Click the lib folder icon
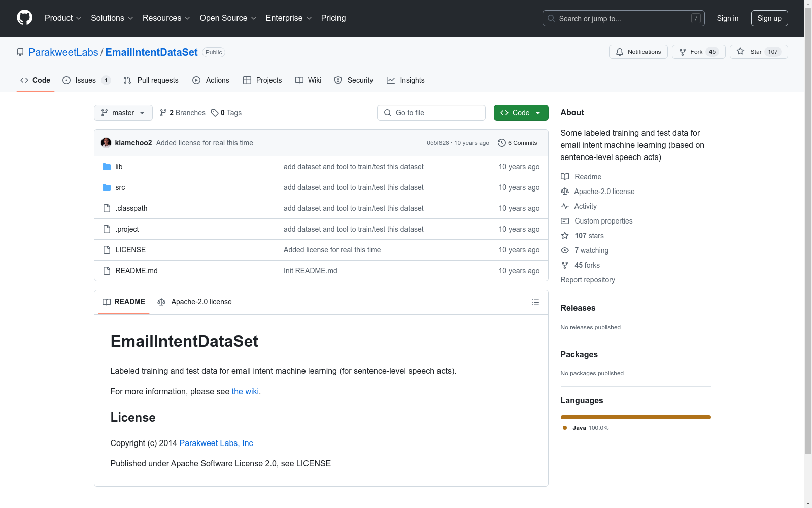 click(x=107, y=167)
